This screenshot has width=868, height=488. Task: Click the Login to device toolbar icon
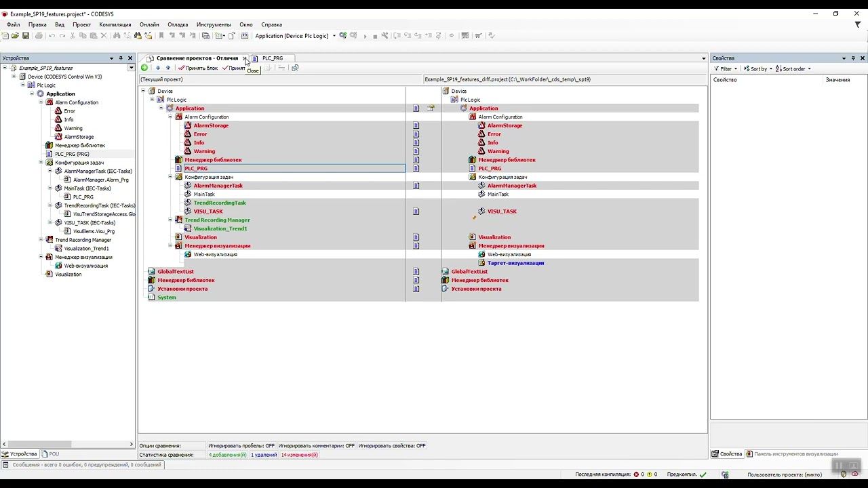[x=343, y=36]
